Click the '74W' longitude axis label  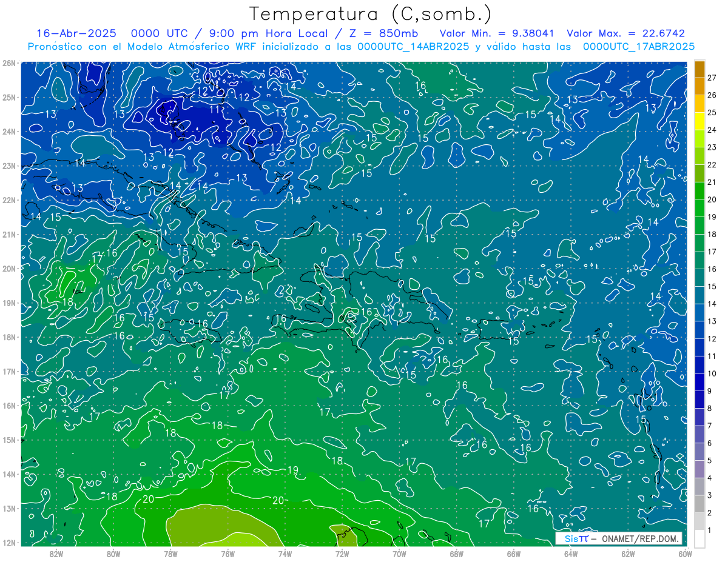tap(285, 554)
